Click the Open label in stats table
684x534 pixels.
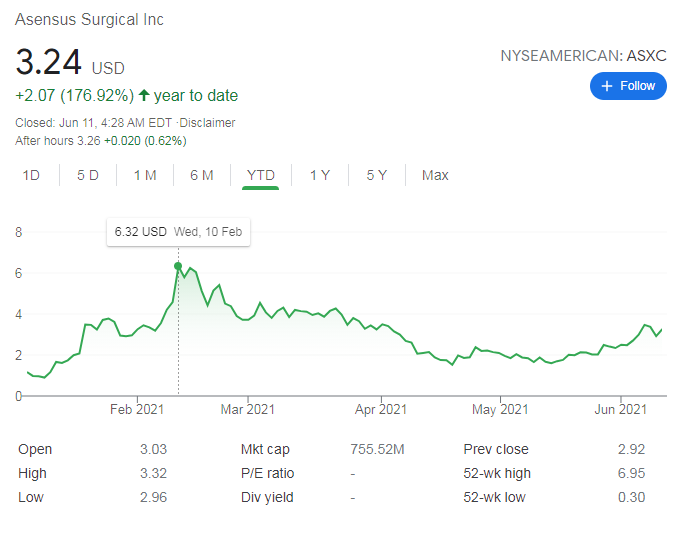pyautogui.click(x=35, y=449)
